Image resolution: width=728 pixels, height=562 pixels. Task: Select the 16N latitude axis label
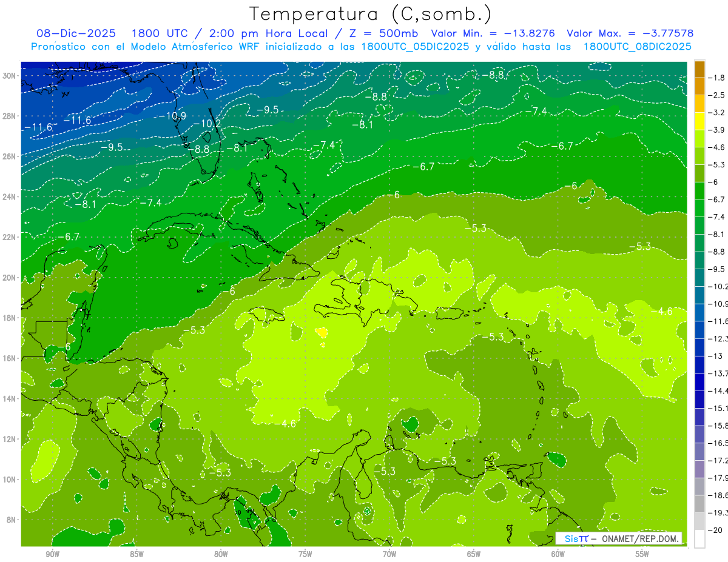(9, 358)
